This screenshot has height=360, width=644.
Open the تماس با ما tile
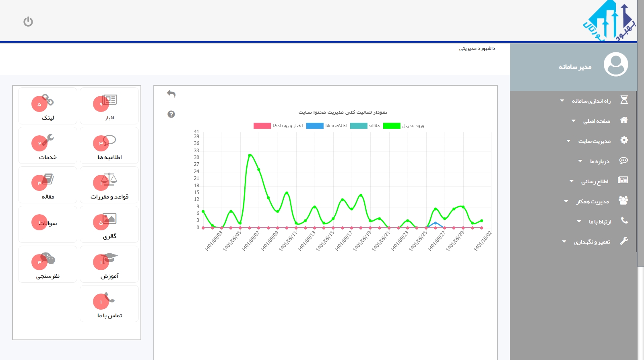(x=109, y=304)
